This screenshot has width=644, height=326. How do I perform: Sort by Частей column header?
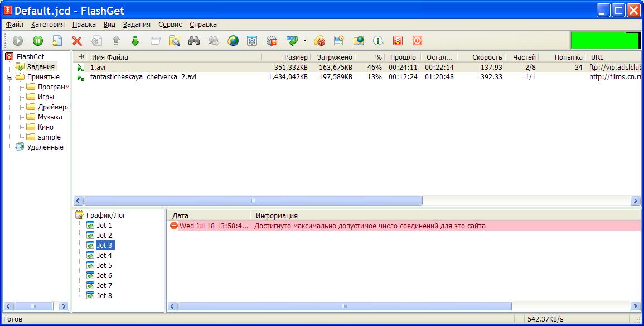pos(522,57)
